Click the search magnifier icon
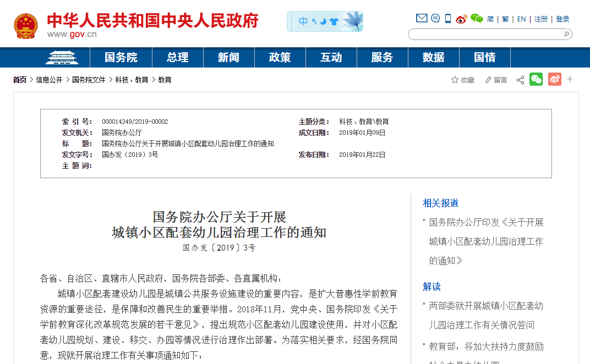The image size is (590, 364). (x=565, y=34)
